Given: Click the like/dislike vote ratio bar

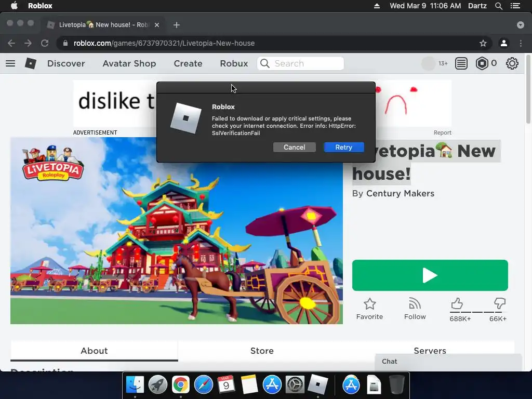Looking at the screenshot, I should [478, 312].
